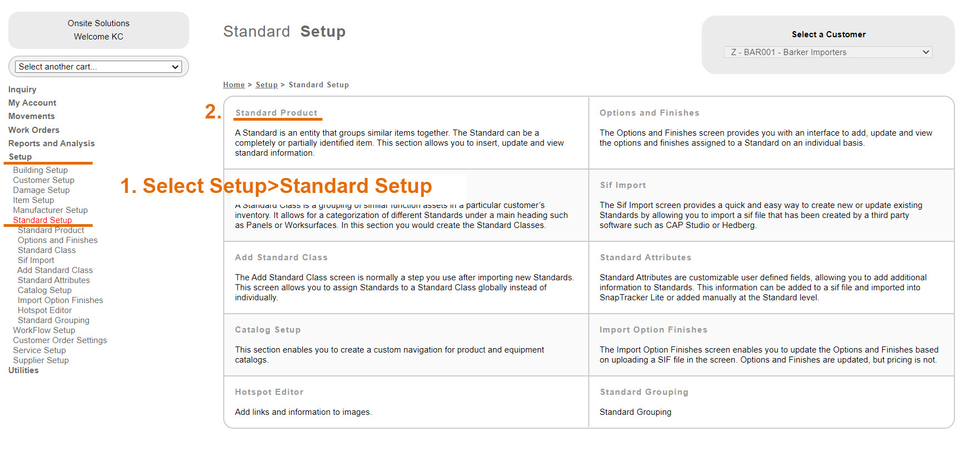Open WorkFlow Setup in sidebar

(x=44, y=330)
